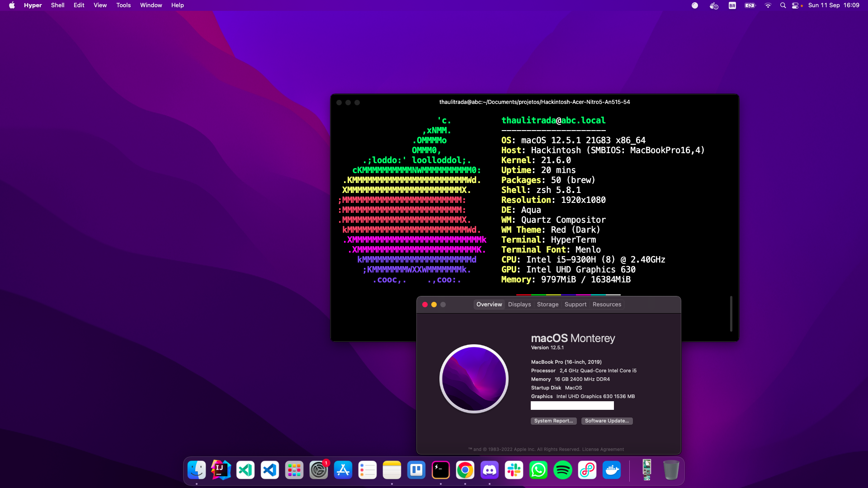Launch Spotify from the dock

[x=563, y=470]
